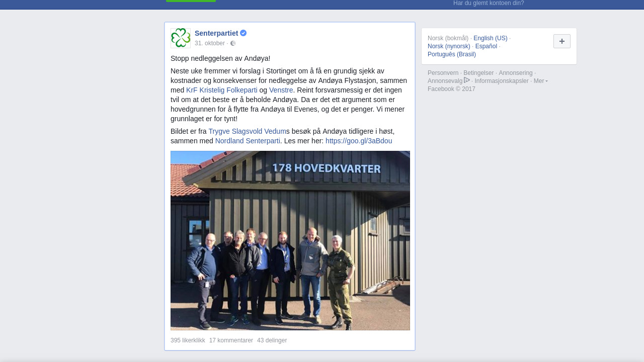Click 'Har du glemt kontoen din?' link
Image resolution: width=644 pixels, height=362 pixels.
pos(489,3)
